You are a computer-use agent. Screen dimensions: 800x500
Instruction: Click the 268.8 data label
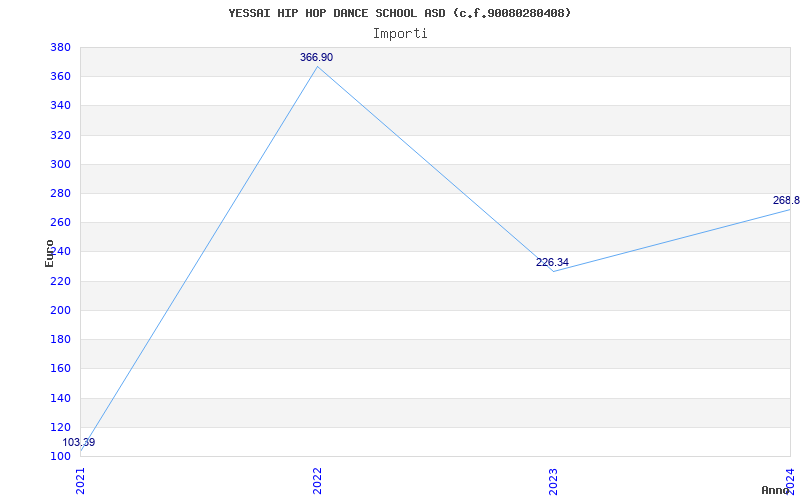pyautogui.click(x=786, y=200)
